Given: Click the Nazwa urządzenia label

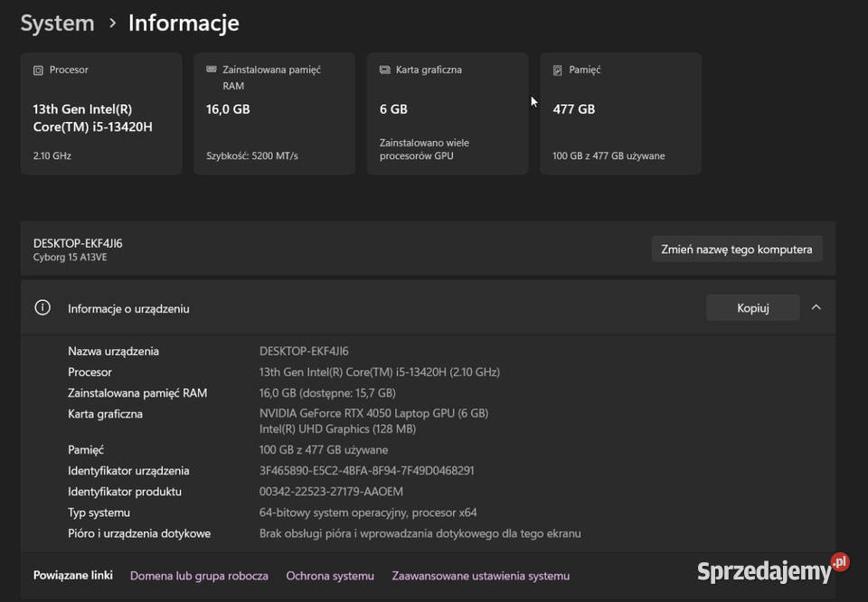Looking at the screenshot, I should pyautogui.click(x=114, y=351).
